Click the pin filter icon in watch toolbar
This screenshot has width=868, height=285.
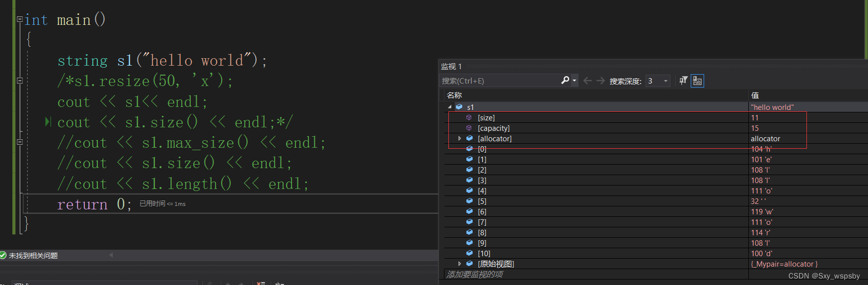(683, 81)
